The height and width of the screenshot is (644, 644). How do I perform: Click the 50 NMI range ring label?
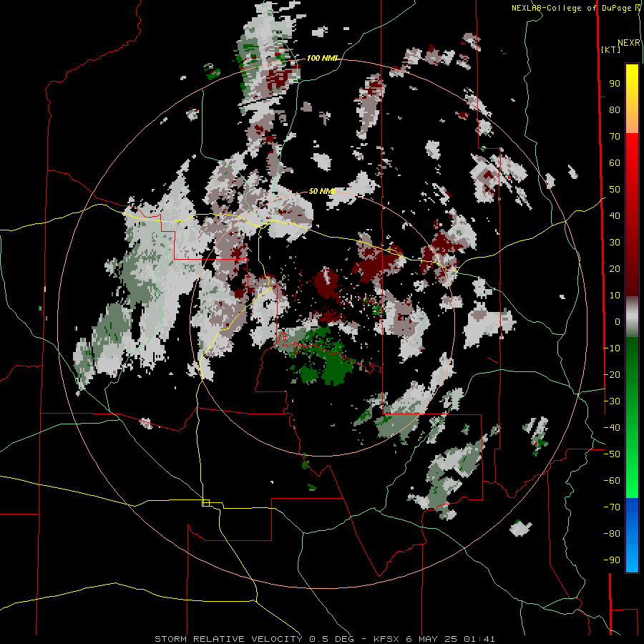(x=322, y=191)
